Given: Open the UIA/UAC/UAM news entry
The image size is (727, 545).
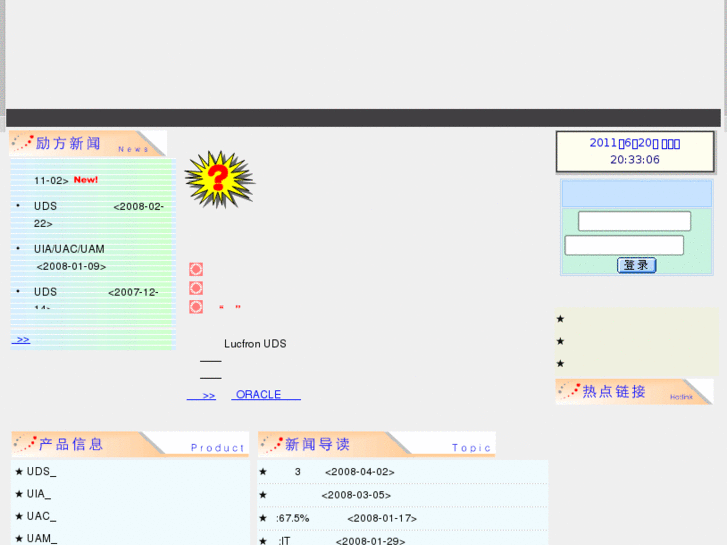Looking at the screenshot, I should pyautogui.click(x=70, y=257).
